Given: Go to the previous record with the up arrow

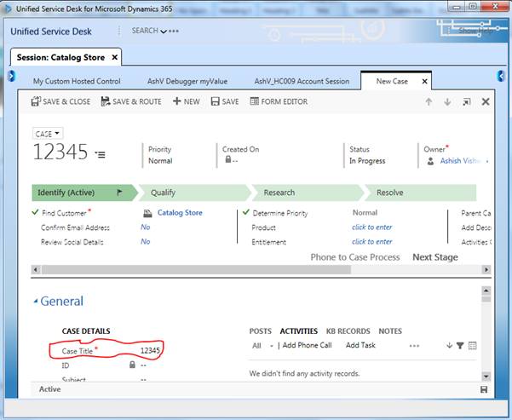Looking at the screenshot, I should (429, 102).
